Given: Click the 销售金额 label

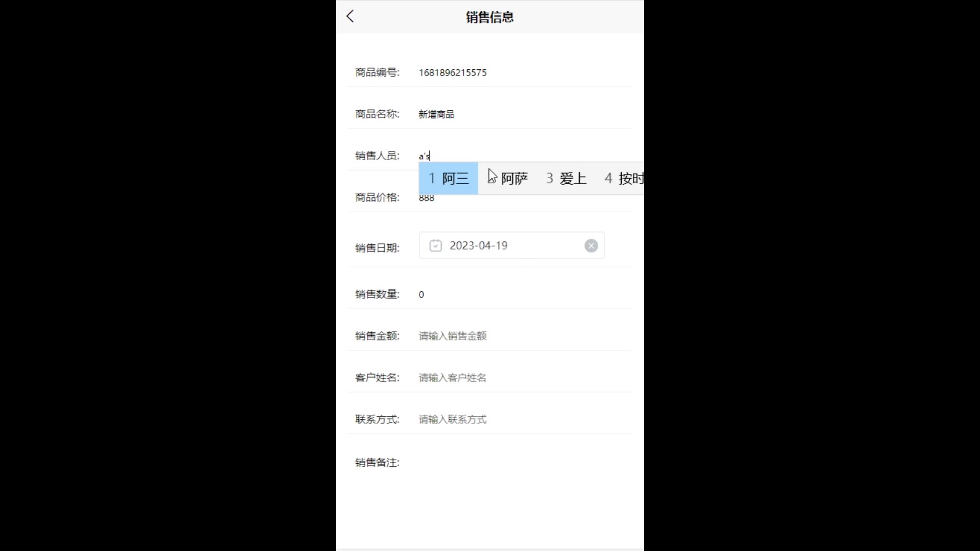Looking at the screenshot, I should [x=377, y=336].
